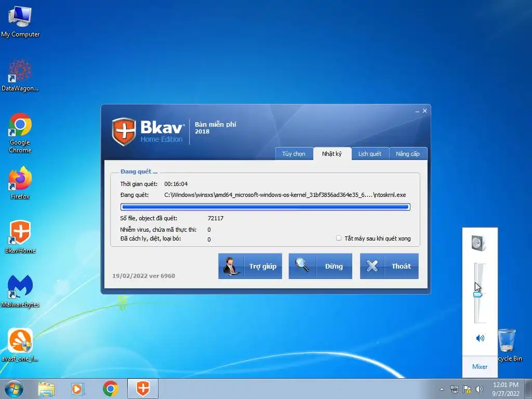Click the ntoskrnl.exe scanning path
This screenshot has width=532, height=399.
285,195
